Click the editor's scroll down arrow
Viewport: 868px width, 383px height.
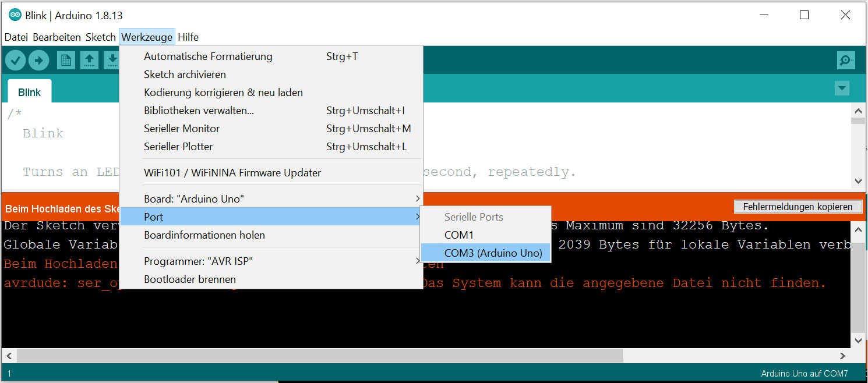point(858,182)
